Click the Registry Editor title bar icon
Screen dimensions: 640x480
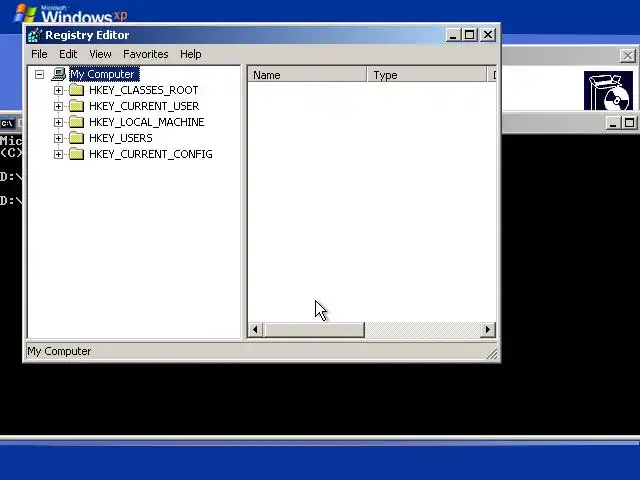pyautogui.click(x=35, y=35)
